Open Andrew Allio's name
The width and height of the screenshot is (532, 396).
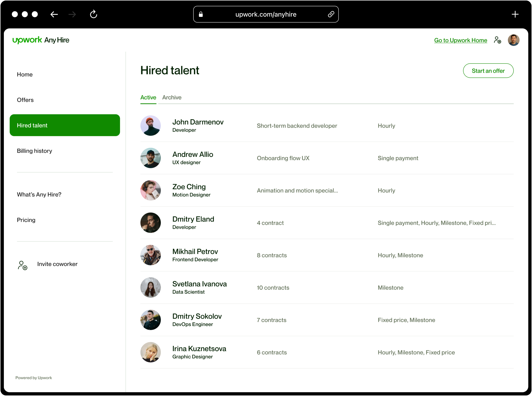(x=193, y=154)
